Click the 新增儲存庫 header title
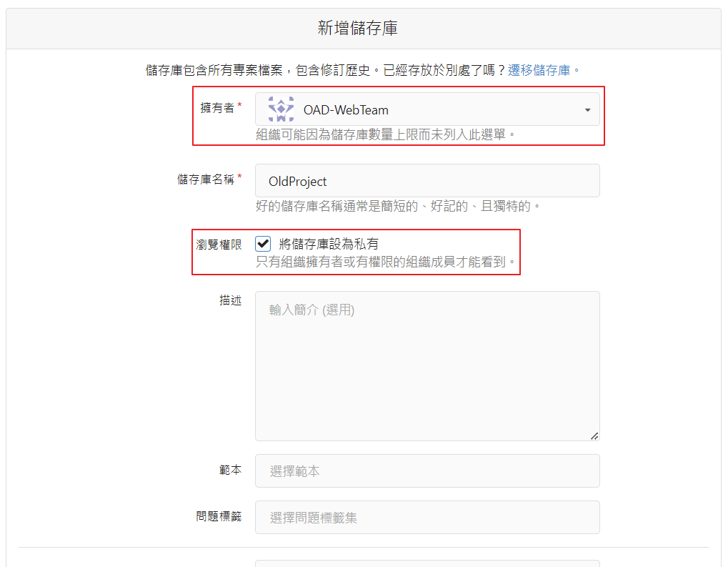The height and width of the screenshot is (567, 728). [x=357, y=29]
